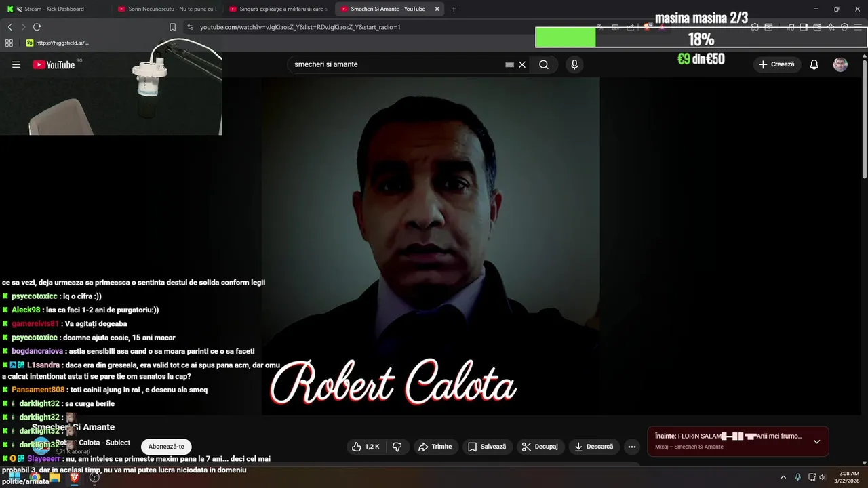Screen dimensions: 868x488
Task: Open Brave main hamburger menu
Action: coord(858,27)
